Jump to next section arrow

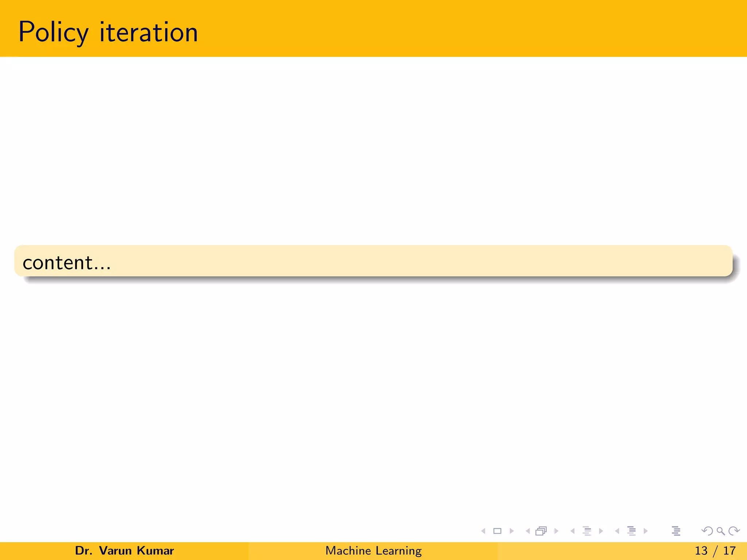(646, 531)
